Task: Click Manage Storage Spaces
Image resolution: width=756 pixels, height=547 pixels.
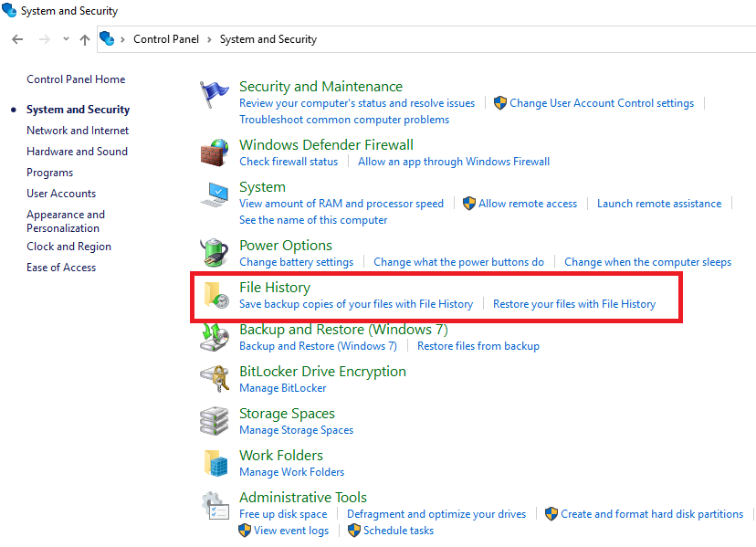Action: click(x=296, y=430)
